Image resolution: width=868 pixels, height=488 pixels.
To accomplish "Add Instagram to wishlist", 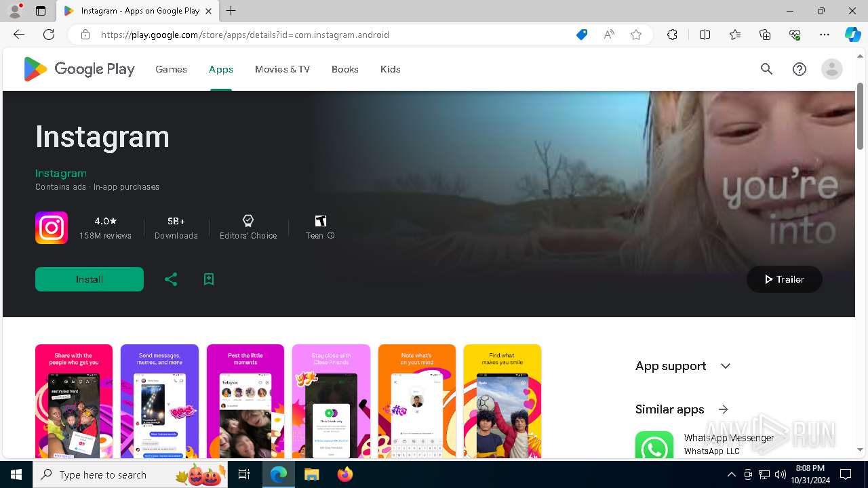I will coord(209,279).
